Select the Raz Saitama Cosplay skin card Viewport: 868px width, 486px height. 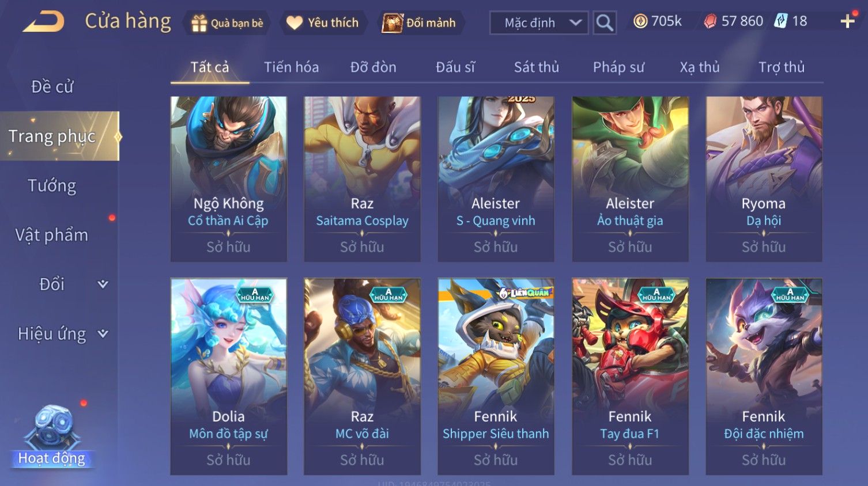click(362, 179)
